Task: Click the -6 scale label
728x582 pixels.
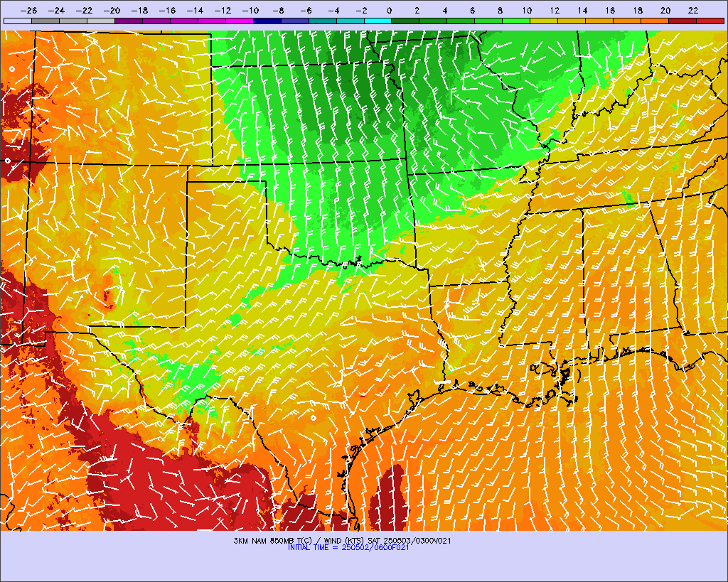Action: coord(306,10)
